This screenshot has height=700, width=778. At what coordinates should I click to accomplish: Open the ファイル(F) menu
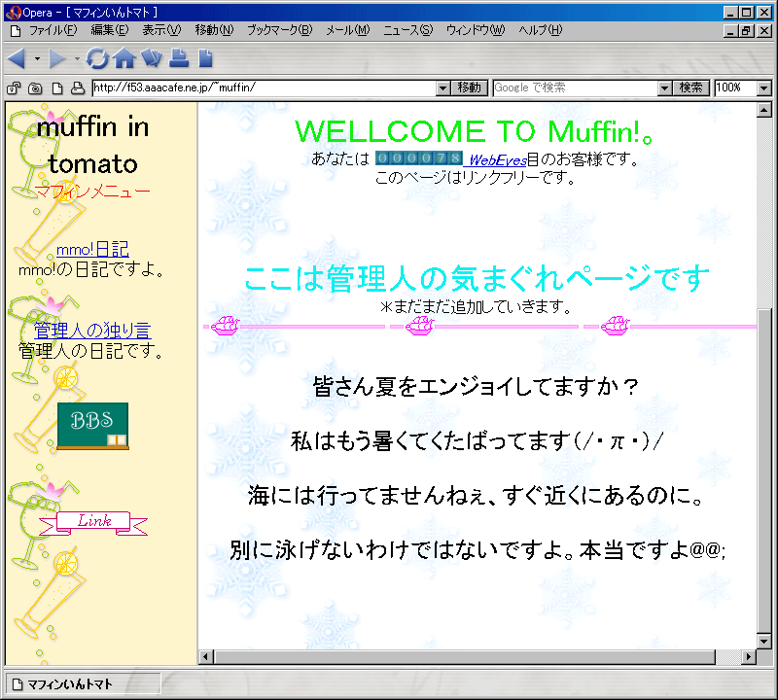coord(53,30)
